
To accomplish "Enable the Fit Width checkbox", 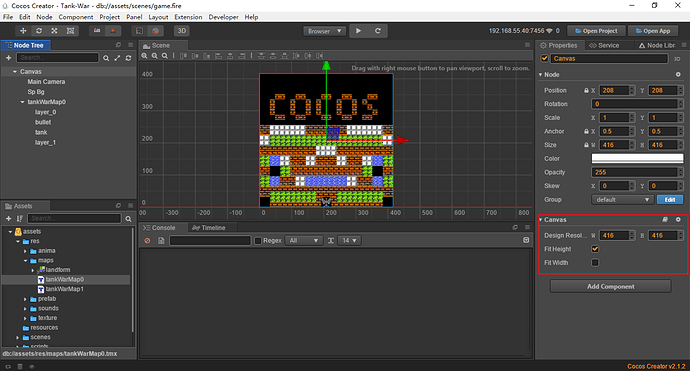I will point(595,263).
